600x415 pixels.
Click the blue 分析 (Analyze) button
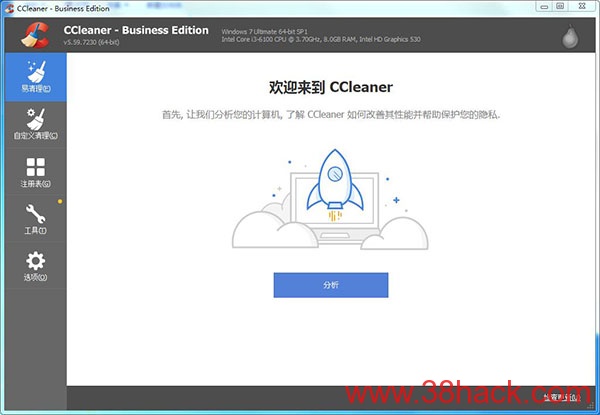pos(331,285)
